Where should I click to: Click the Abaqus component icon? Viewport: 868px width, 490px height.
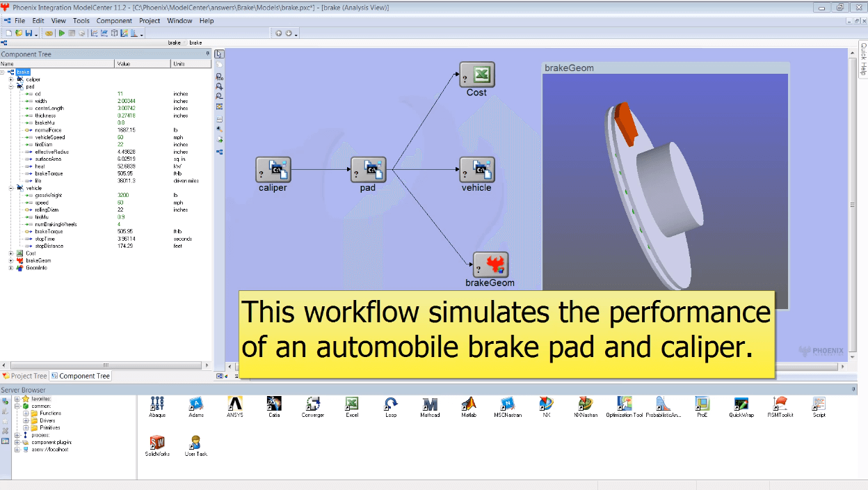pyautogui.click(x=157, y=404)
